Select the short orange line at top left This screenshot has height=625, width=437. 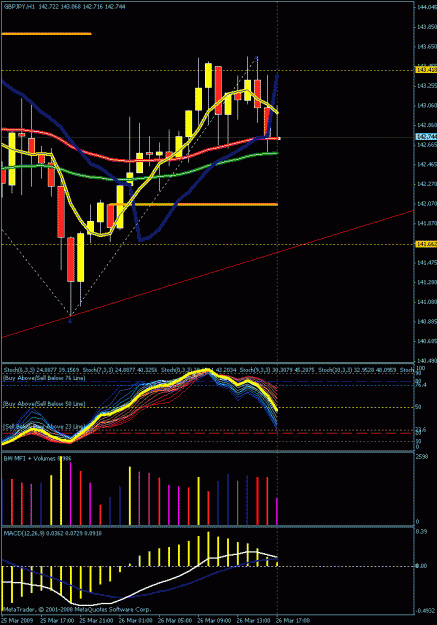click(47, 34)
